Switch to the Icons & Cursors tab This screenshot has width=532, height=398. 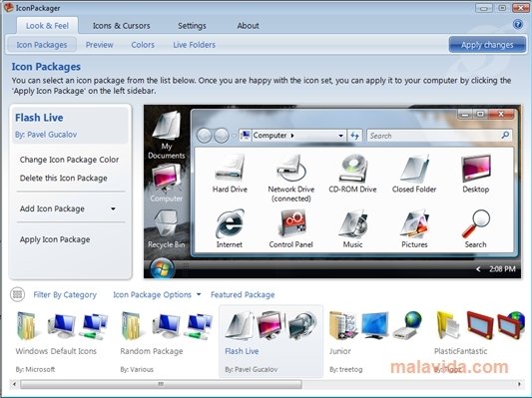pyautogui.click(x=122, y=25)
